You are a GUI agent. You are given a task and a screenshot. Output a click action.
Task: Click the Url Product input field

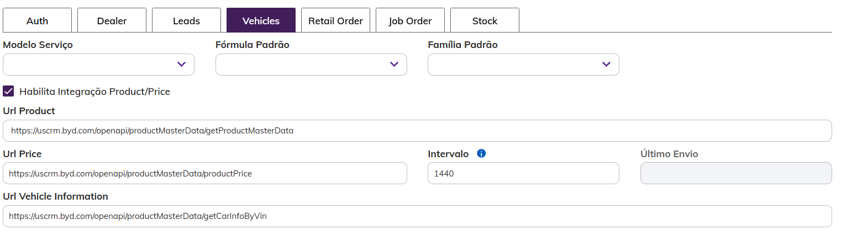417,131
